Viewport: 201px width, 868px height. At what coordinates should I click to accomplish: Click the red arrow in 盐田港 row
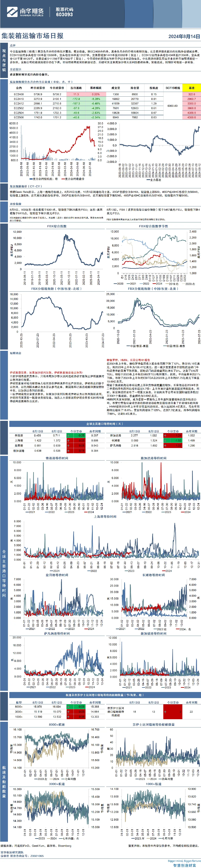click(68, 446)
